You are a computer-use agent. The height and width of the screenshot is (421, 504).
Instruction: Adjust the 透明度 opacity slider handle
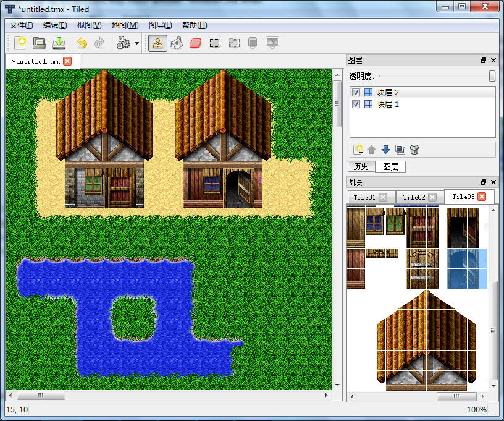492,76
